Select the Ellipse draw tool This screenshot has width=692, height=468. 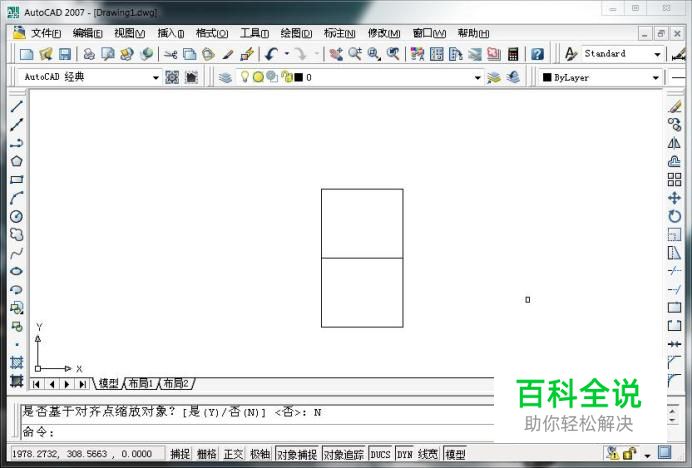point(17,271)
